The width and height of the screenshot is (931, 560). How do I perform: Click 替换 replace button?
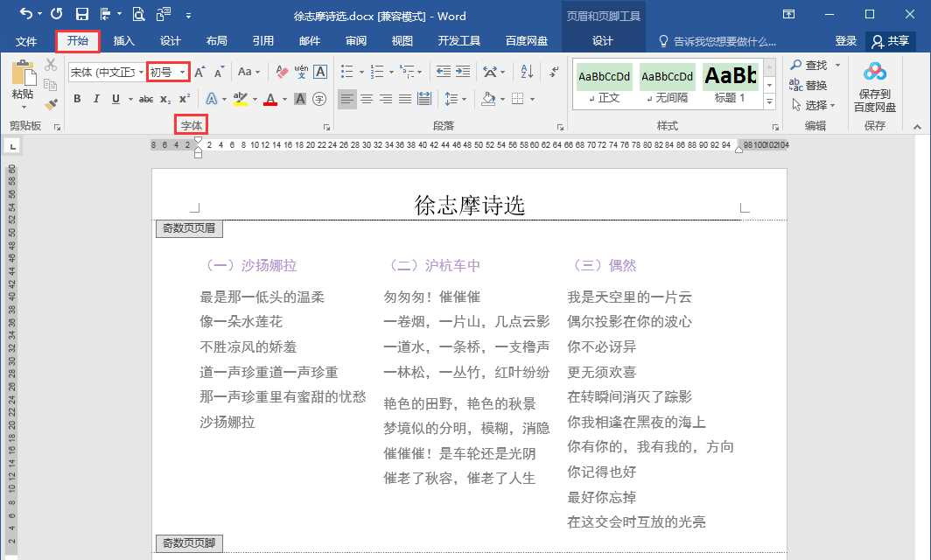[808, 85]
